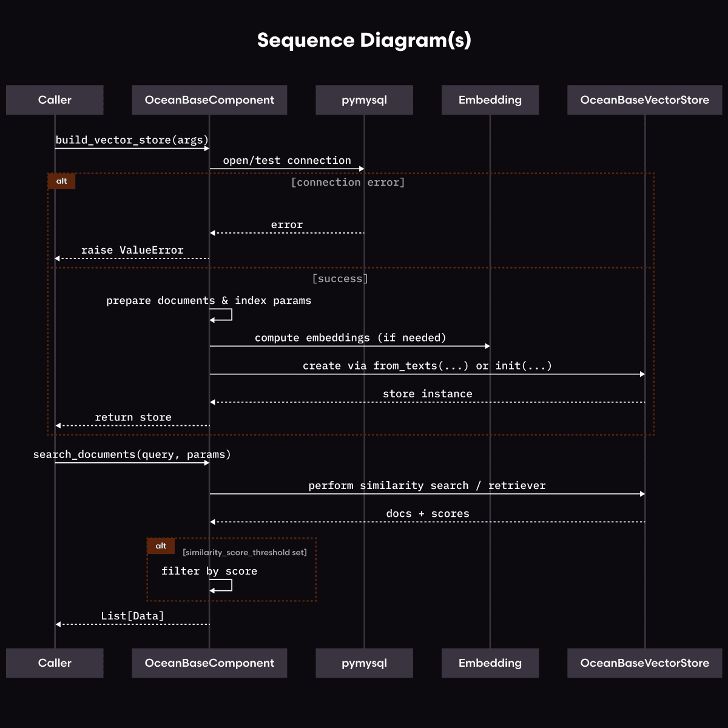
Task: Select the '[connection error]' condition label
Action: [348, 183]
